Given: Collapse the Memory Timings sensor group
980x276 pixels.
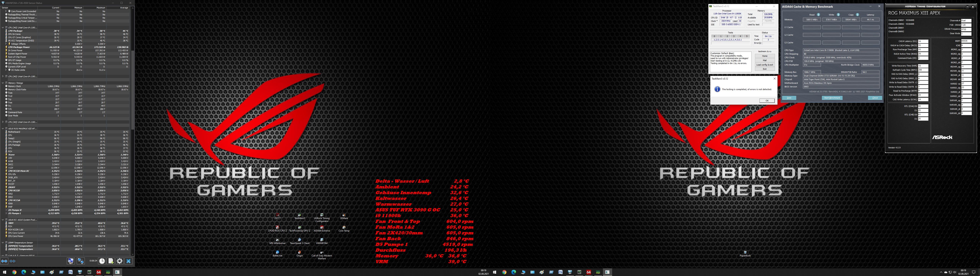Looking at the screenshot, I should coord(3,83).
